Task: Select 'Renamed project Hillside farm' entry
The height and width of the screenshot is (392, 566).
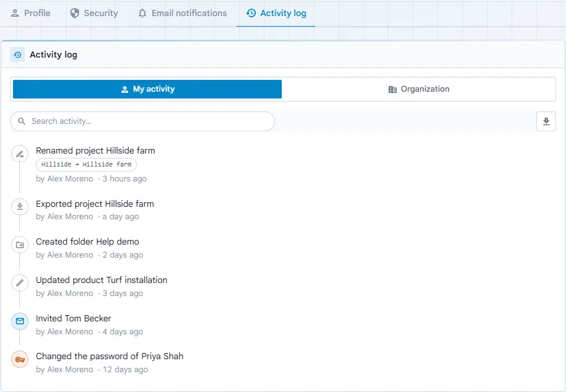Action: click(95, 150)
